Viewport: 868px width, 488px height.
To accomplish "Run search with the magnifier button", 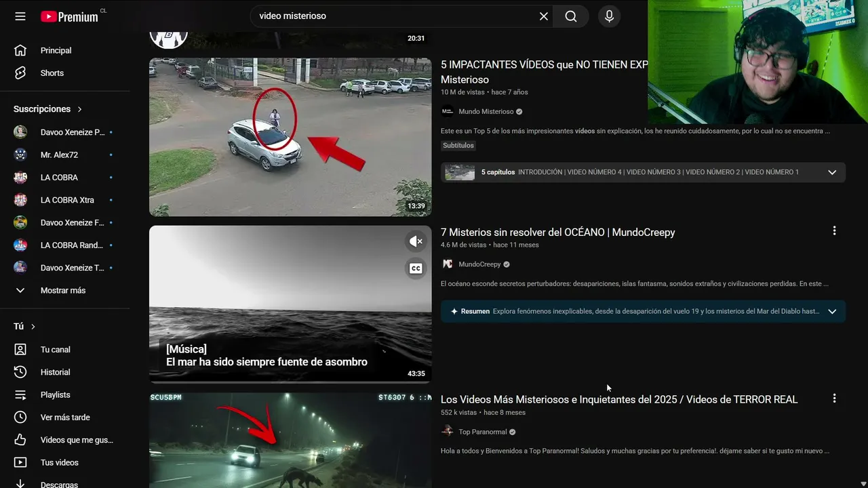I will click(571, 16).
